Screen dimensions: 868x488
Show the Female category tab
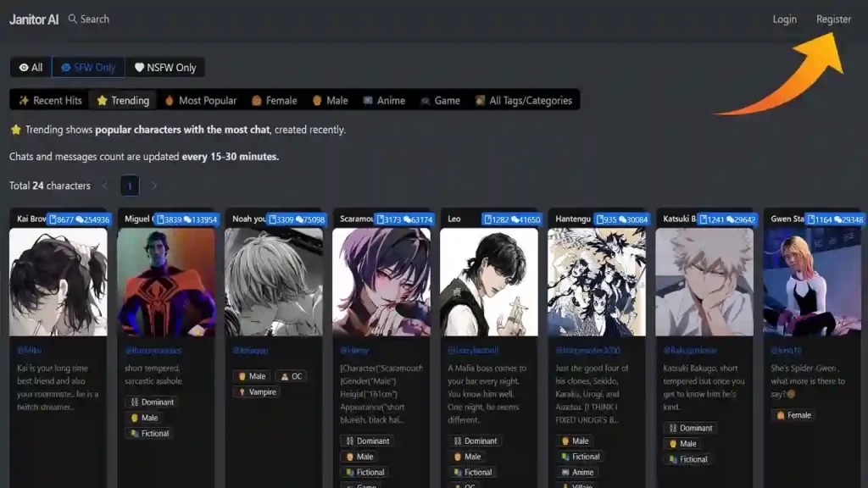[x=275, y=100]
